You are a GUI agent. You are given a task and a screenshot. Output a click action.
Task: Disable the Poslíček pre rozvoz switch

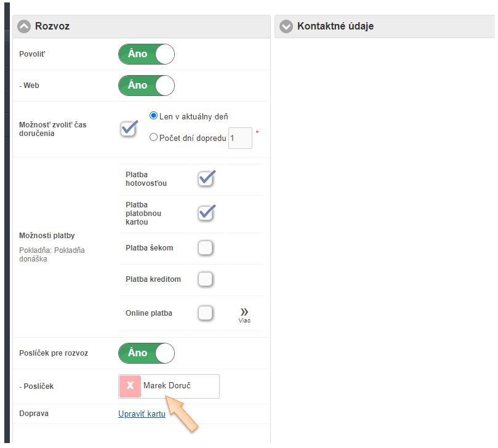[x=147, y=353]
